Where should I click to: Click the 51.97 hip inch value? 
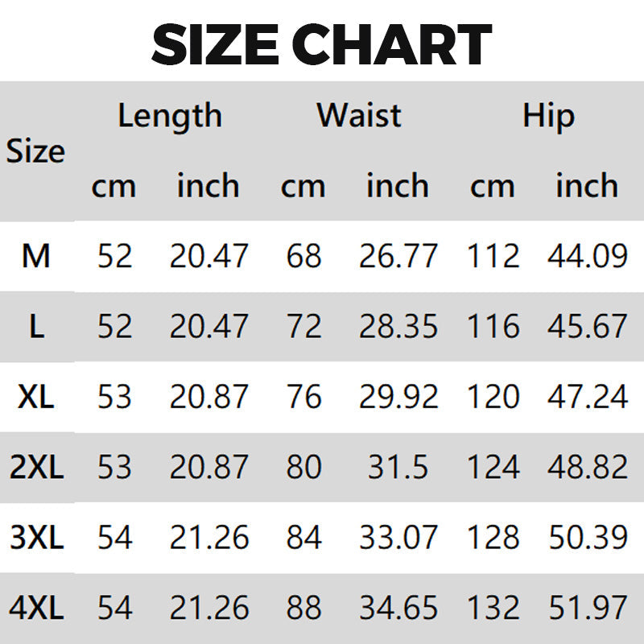[587, 608]
